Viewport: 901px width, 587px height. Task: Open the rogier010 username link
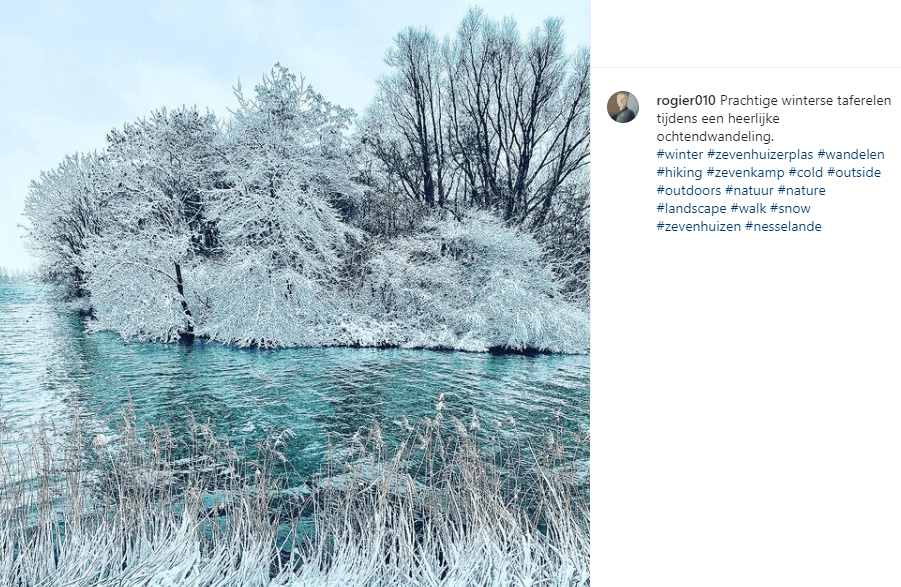point(686,101)
